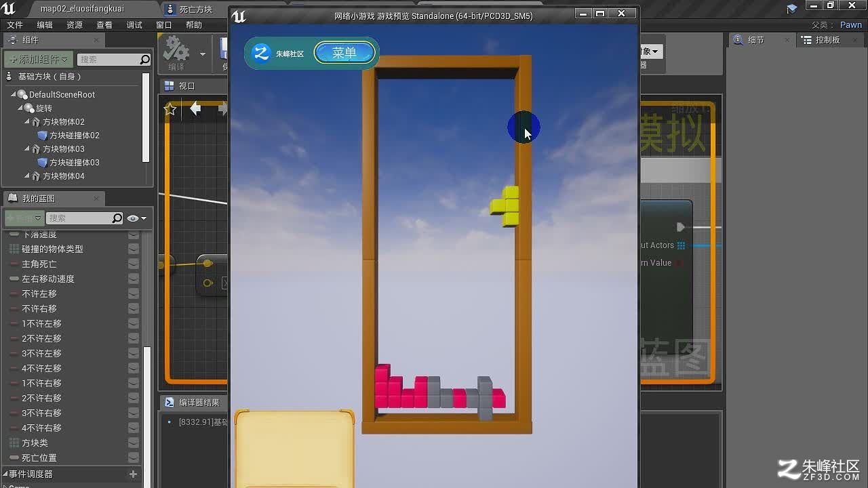Toggle visibility of 1不许左移 variable

point(134,323)
